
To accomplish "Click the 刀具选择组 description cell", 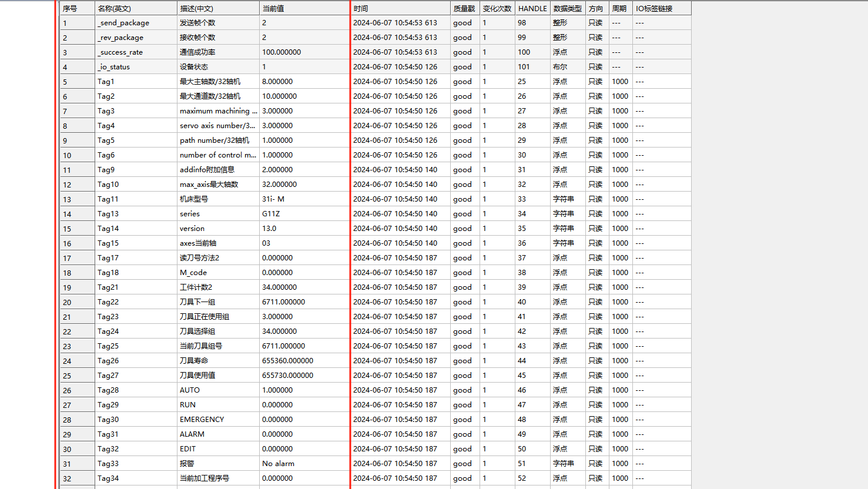I will pyautogui.click(x=218, y=331).
